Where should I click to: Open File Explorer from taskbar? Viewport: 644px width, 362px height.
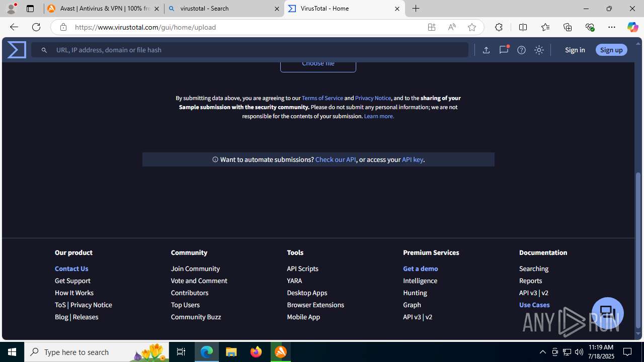[x=231, y=352]
